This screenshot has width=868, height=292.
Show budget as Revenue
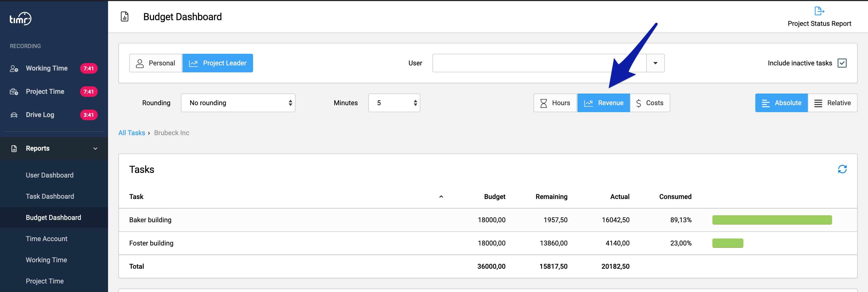point(604,103)
